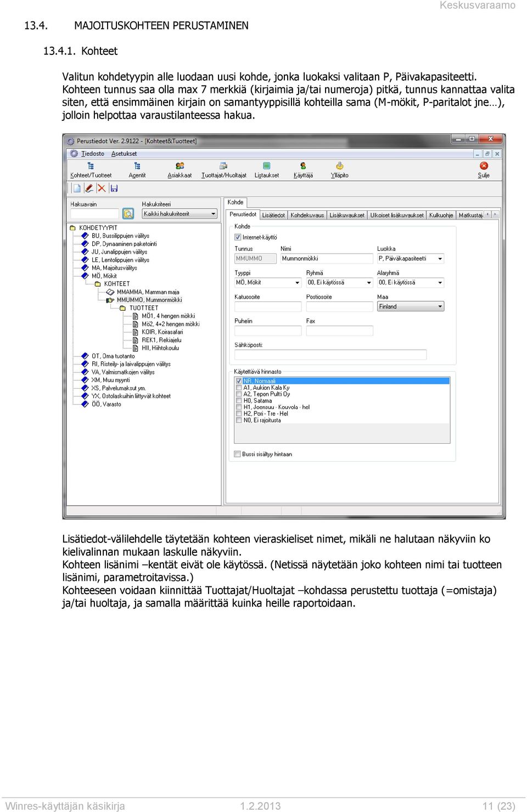
Task: Select the BU Bussilippujen välitys icon
Action: [85, 236]
